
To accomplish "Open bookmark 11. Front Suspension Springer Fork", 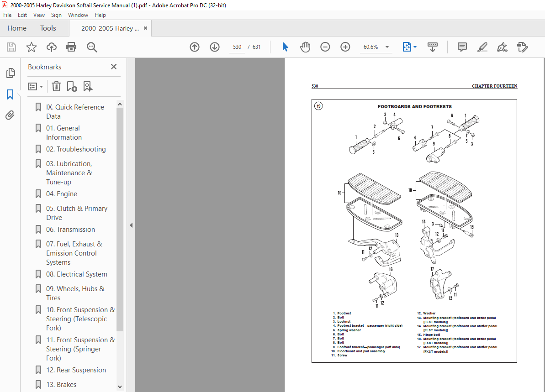I will 80,349.
